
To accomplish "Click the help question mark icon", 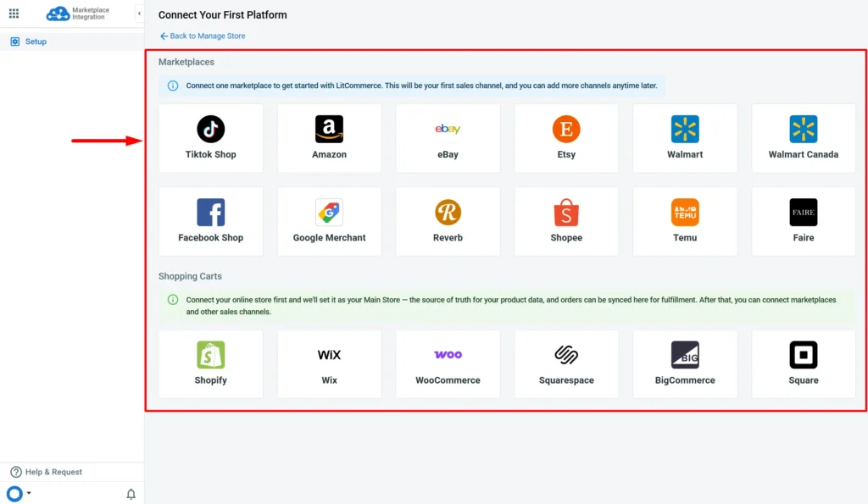I will point(16,472).
